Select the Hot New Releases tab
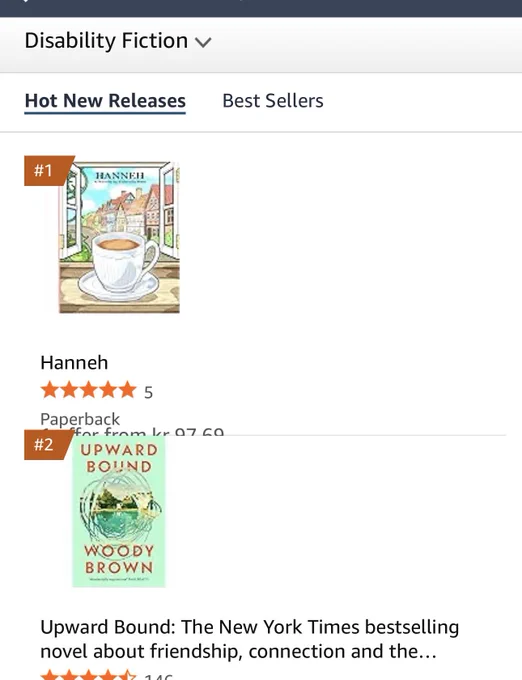Screen dimensions: 522x680 pos(105,101)
